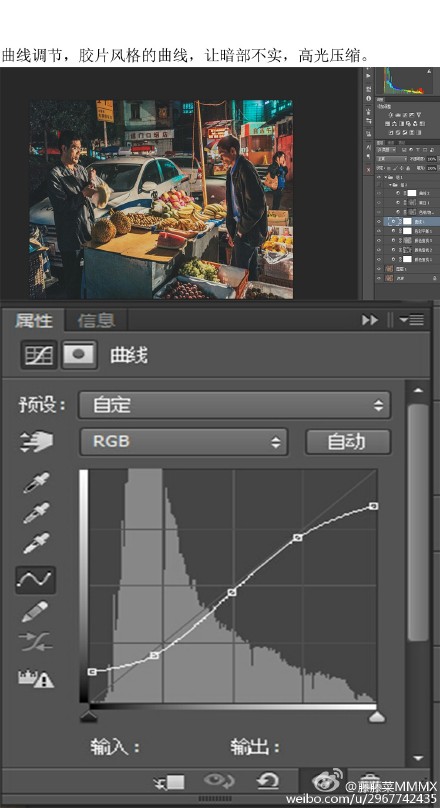Click the properties panel scrollbar thumb
This screenshot has height=808, width=440.
coord(418,521)
